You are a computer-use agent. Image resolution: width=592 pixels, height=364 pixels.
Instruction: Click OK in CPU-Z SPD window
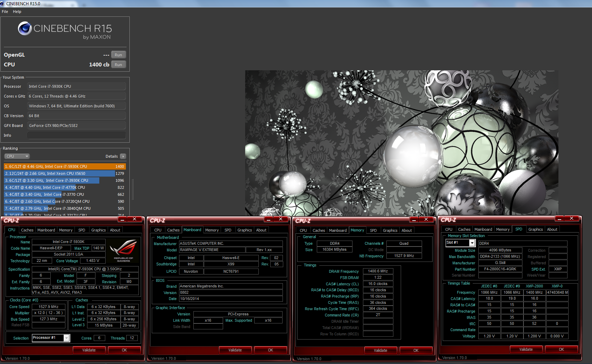pyautogui.click(x=562, y=349)
